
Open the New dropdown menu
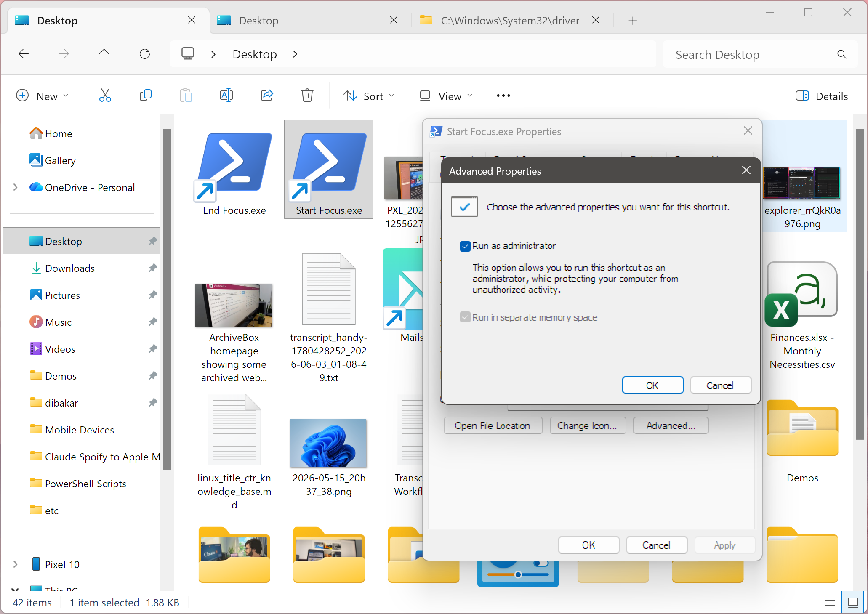pyautogui.click(x=42, y=96)
